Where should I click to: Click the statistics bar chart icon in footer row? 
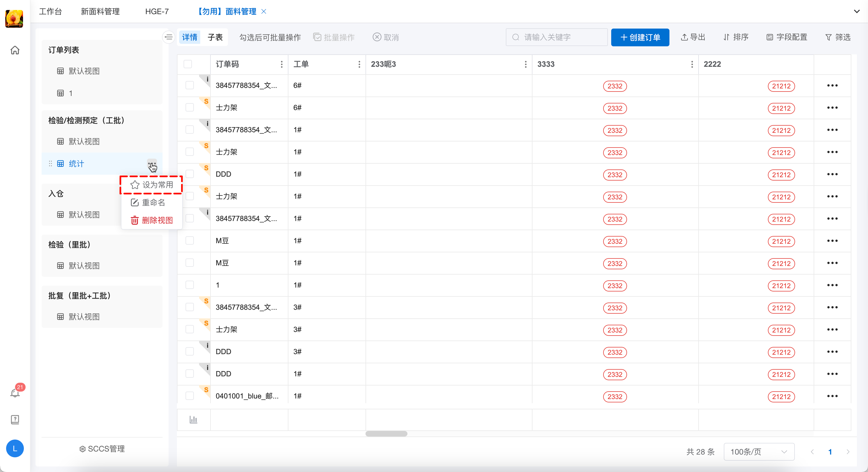(x=193, y=420)
